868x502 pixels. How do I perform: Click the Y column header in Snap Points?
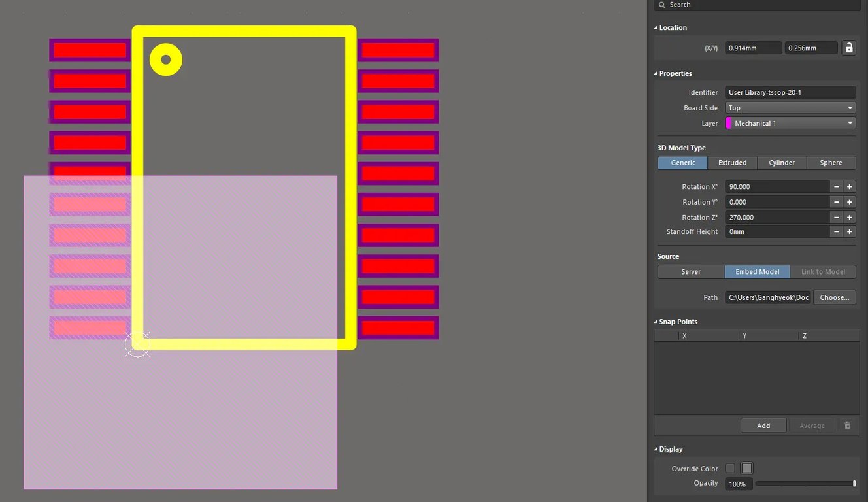(770, 335)
